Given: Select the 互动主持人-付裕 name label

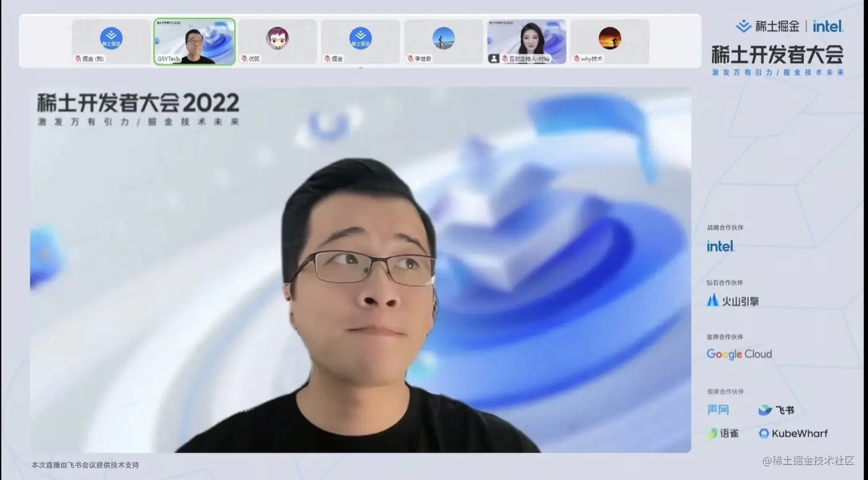Looking at the screenshot, I should point(529,59).
